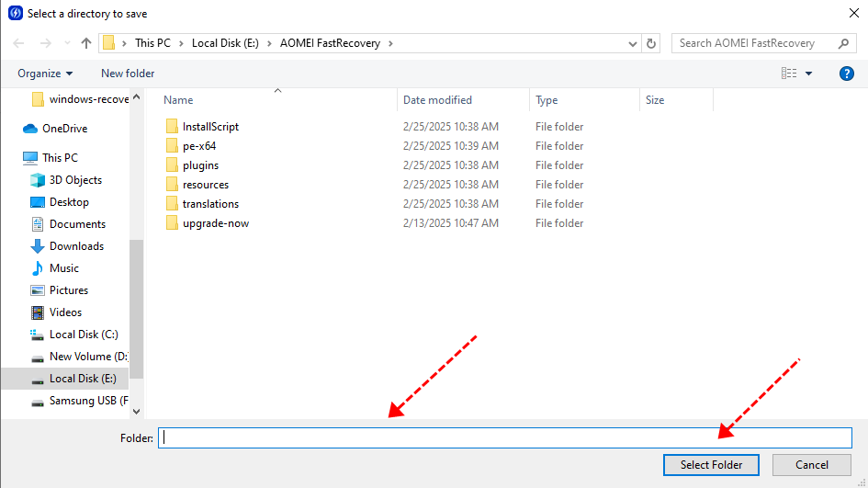This screenshot has width=868, height=488.
Task: Click the Cancel button
Action: point(812,465)
